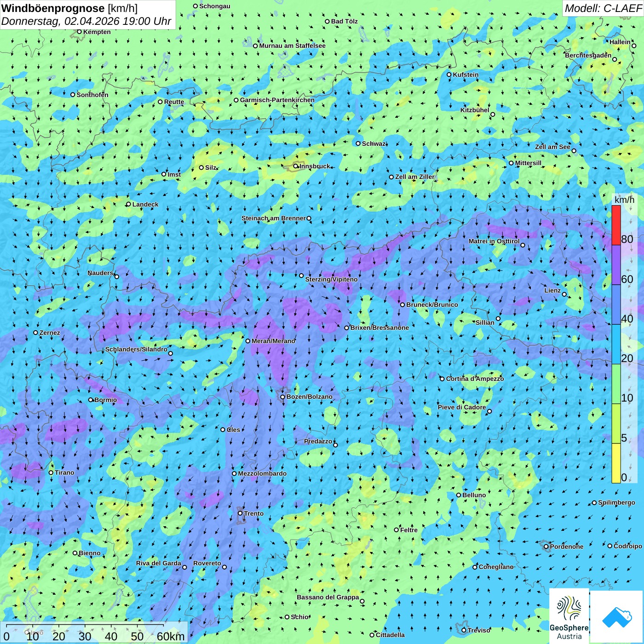The height and width of the screenshot is (644, 644).
Task: Pick the cyan 20–40 km/h legend segment
Action: [616, 345]
